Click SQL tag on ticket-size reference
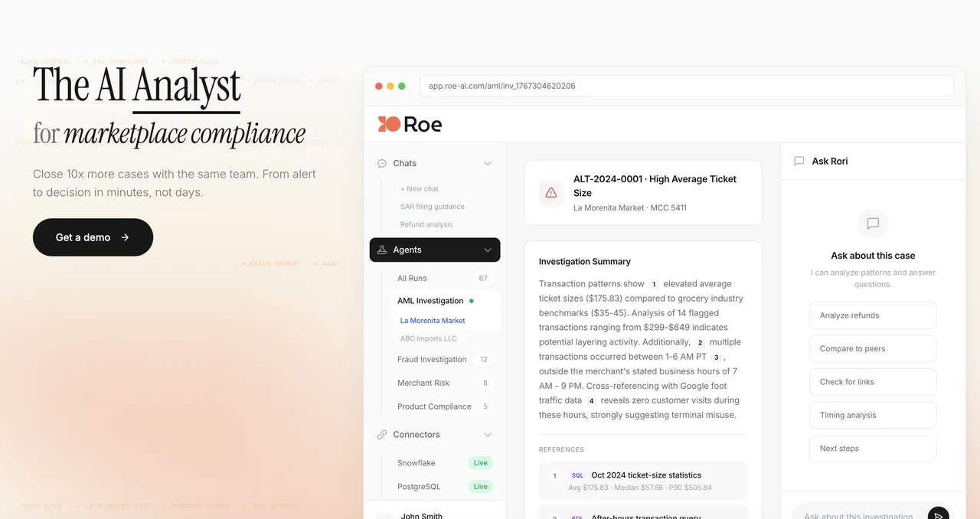 (x=577, y=475)
